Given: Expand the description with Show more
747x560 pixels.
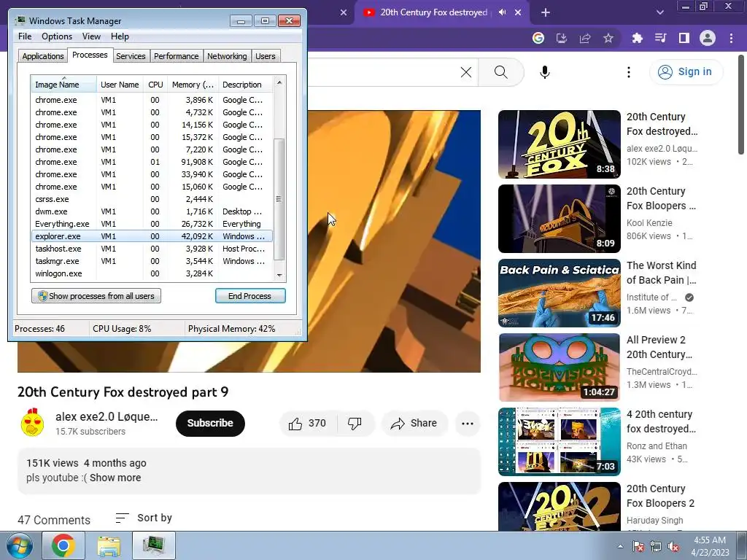Looking at the screenshot, I should pos(115,478).
